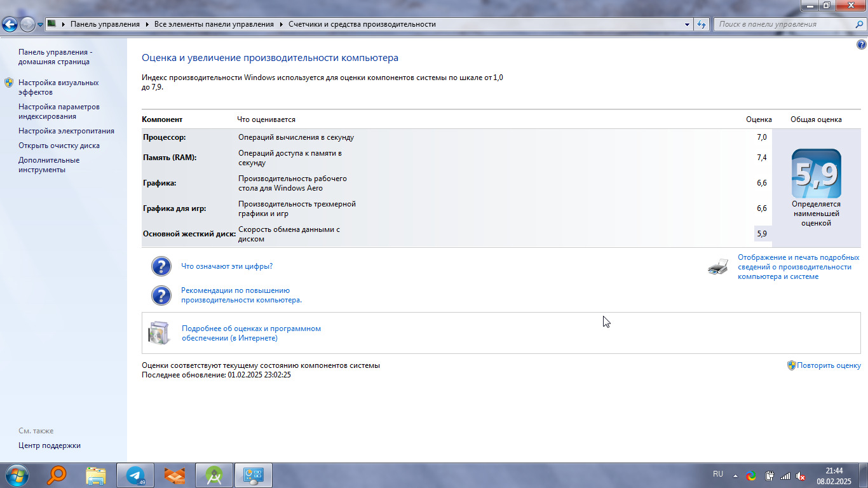The image size is (868, 488).
Task: Click the processor score 7,0
Action: pos(761,137)
